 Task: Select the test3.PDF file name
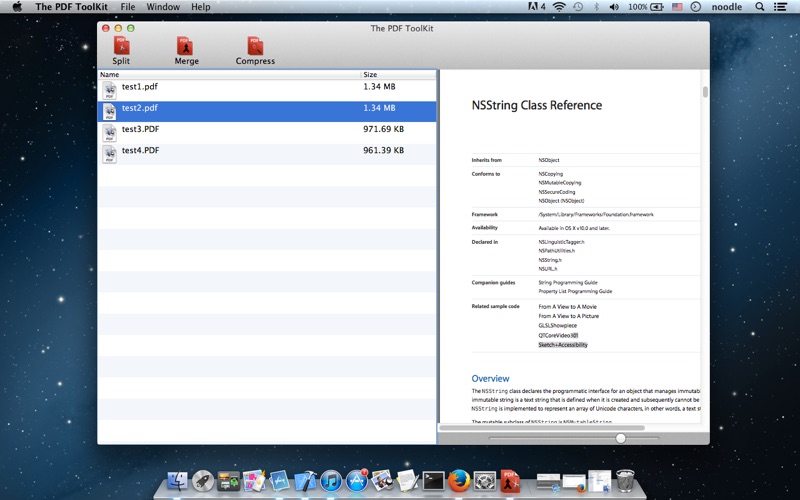click(140, 129)
